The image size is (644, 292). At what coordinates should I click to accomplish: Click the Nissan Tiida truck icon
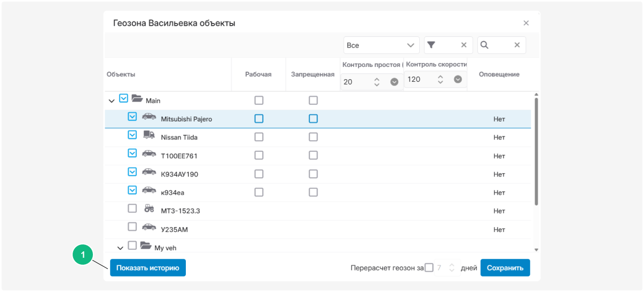click(x=149, y=136)
